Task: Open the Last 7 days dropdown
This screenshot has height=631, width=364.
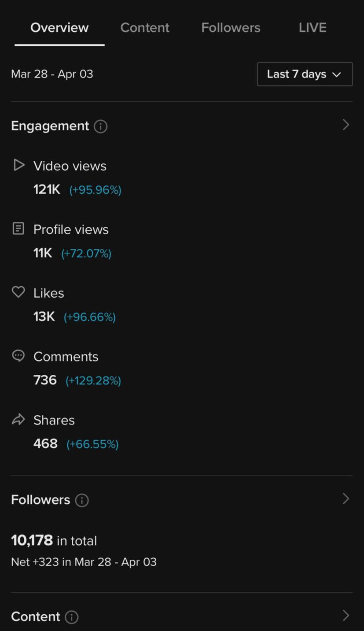Action: pos(305,74)
